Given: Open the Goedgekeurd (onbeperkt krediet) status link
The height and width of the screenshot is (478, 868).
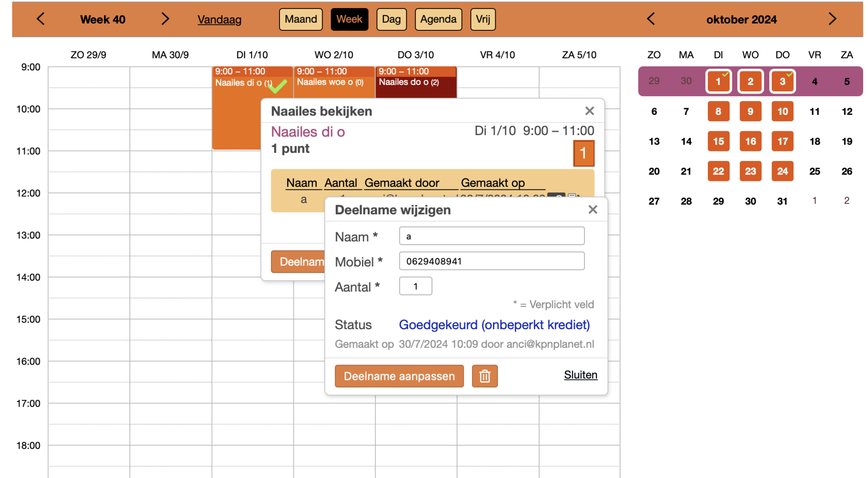Looking at the screenshot, I should pyautogui.click(x=494, y=325).
